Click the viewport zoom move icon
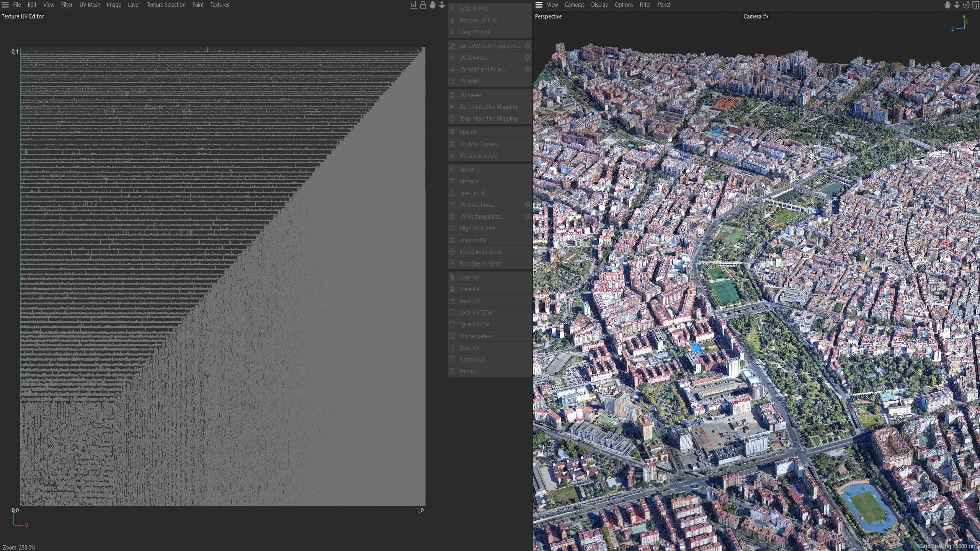Viewport: 980px width, 551px height. 957,5
